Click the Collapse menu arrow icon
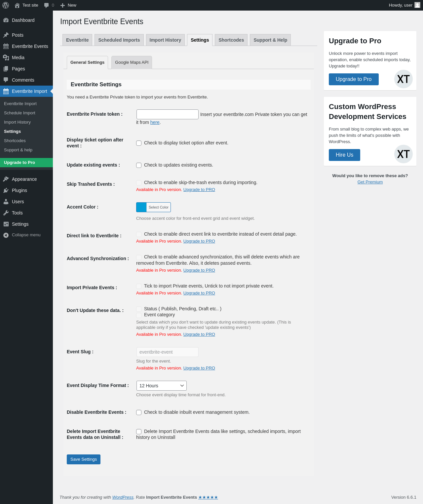This screenshot has height=504, width=423. pos(6,235)
